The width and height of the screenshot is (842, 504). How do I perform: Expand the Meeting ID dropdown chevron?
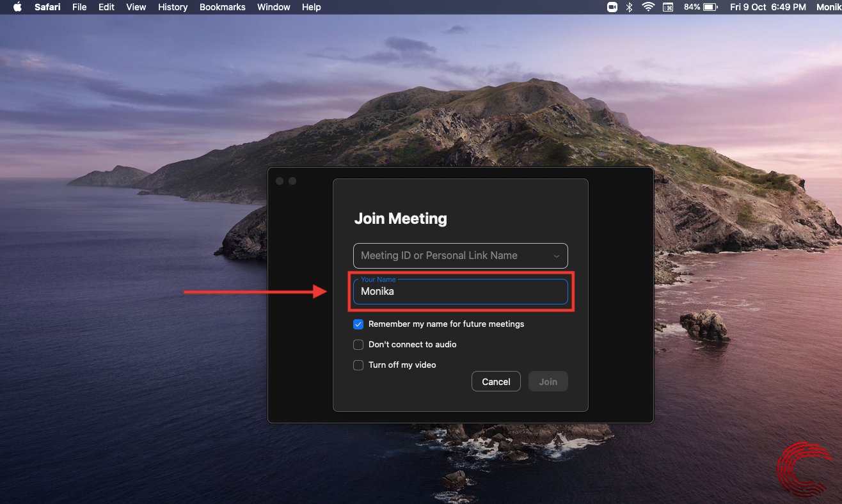tap(556, 256)
